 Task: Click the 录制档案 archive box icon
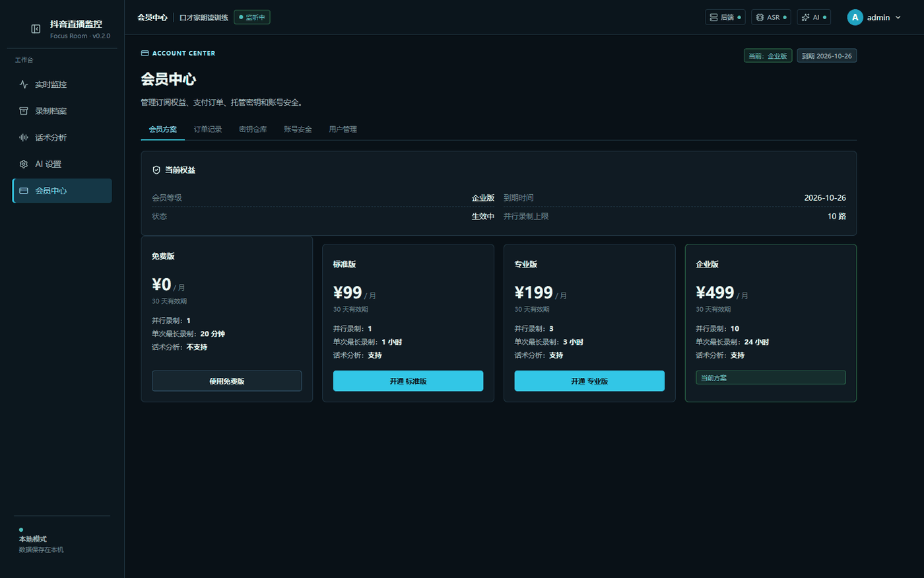(24, 111)
